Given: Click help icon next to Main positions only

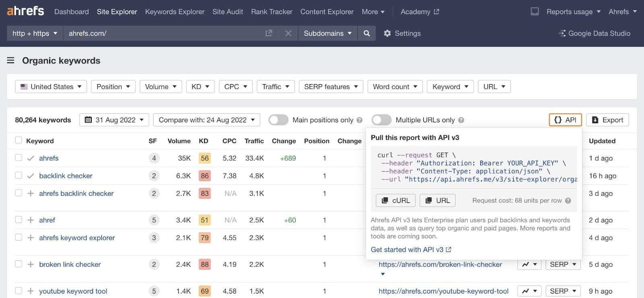Looking at the screenshot, I should coord(359,120).
